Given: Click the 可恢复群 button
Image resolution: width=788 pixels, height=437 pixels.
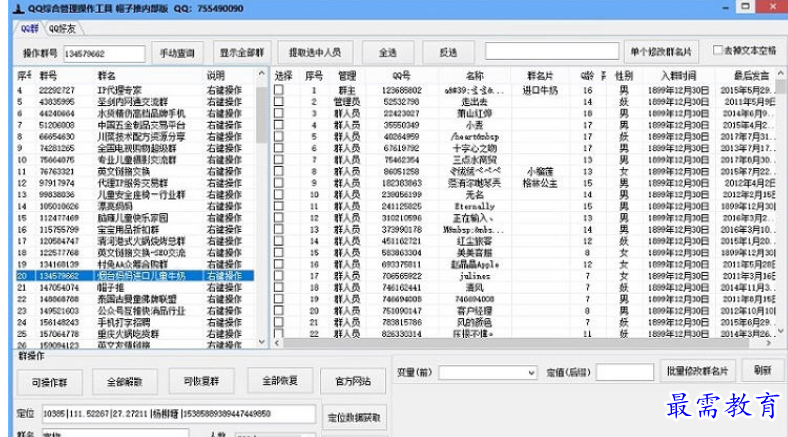Looking at the screenshot, I should [x=201, y=381].
